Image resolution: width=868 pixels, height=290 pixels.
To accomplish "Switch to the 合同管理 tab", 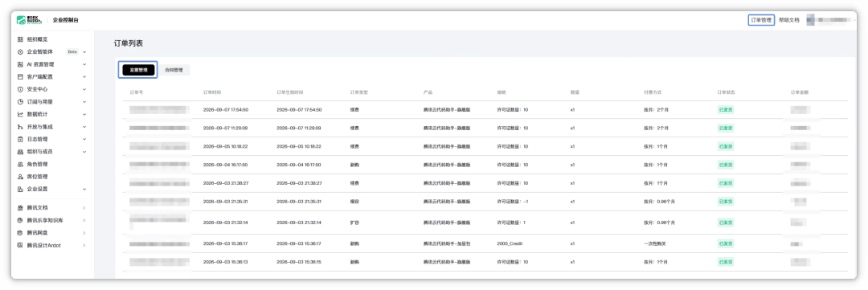I will [x=174, y=70].
